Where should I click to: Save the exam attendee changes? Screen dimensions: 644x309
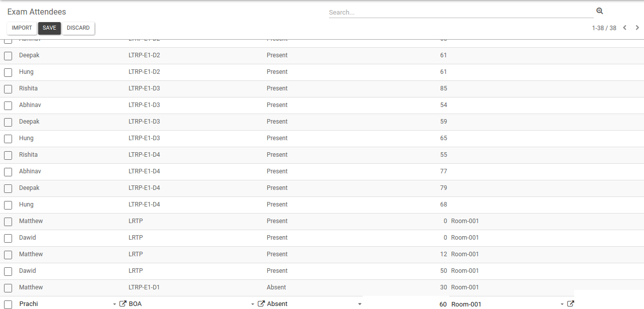pos(49,28)
